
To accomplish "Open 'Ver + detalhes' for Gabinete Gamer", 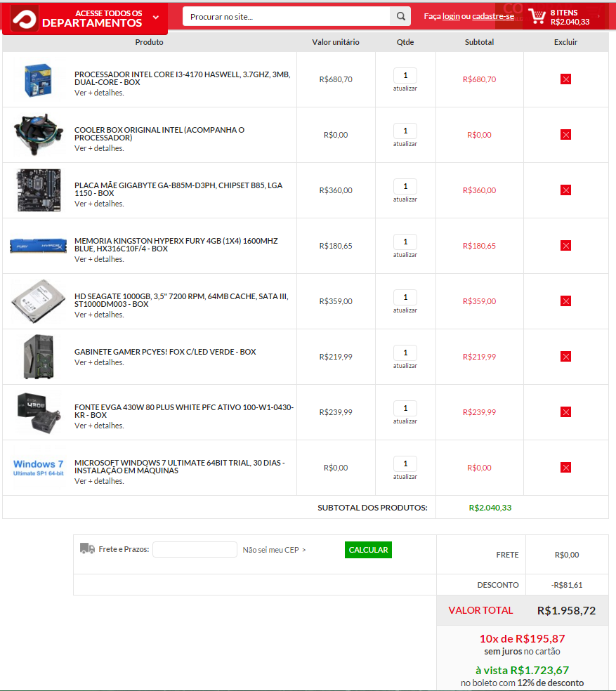I will tap(99, 362).
